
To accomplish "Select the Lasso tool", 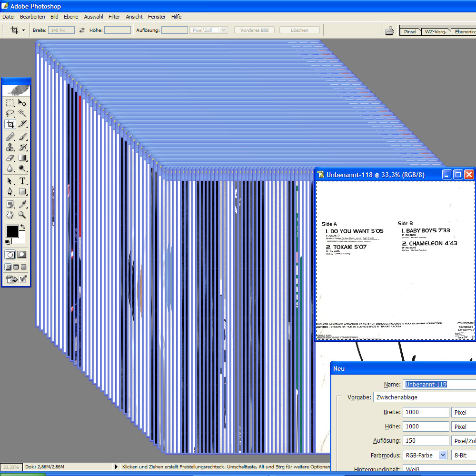I will pyautogui.click(x=10, y=113).
